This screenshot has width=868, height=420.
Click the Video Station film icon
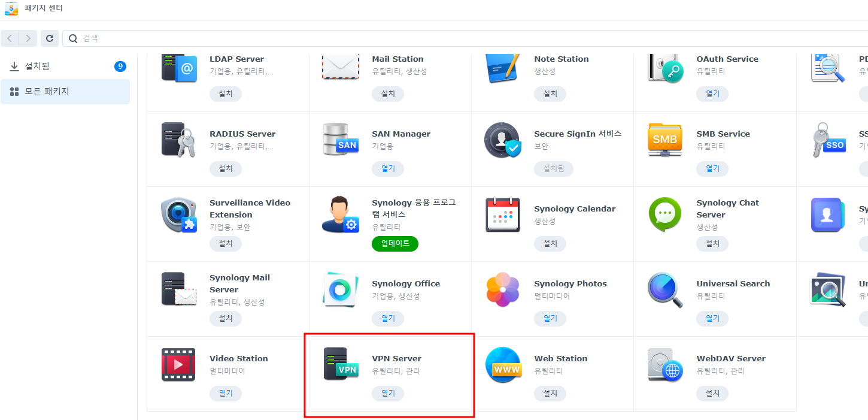[x=178, y=365]
